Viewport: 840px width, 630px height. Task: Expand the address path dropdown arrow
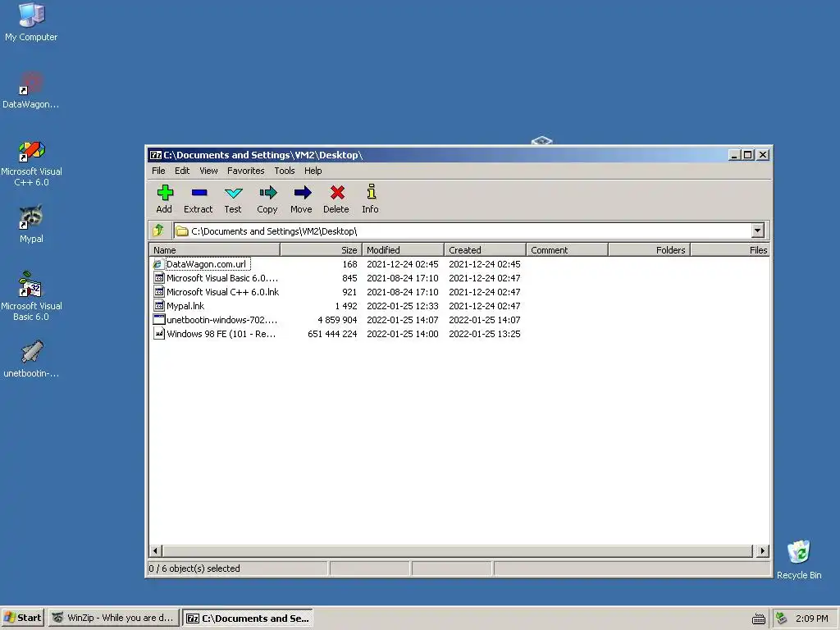coord(757,231)
